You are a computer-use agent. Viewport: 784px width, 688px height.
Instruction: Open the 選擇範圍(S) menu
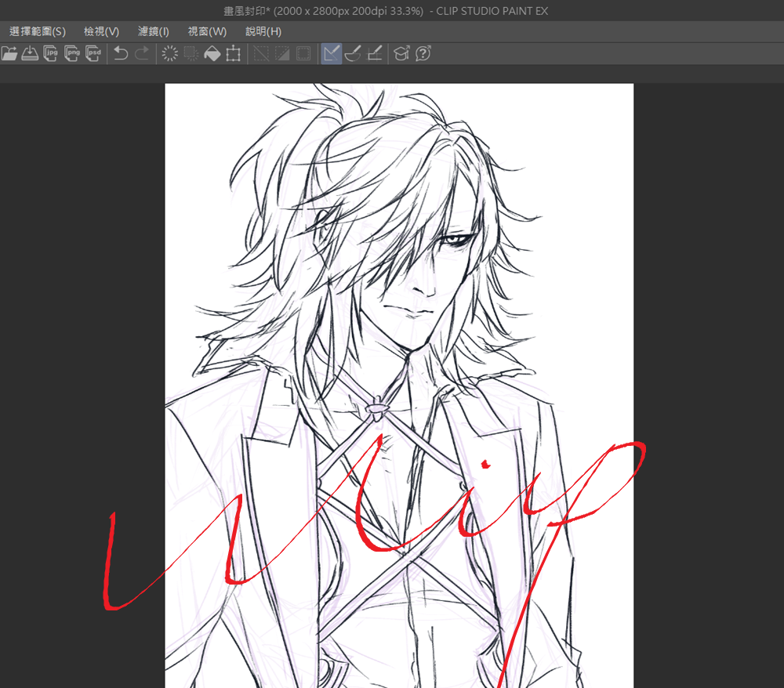(38, 31)
